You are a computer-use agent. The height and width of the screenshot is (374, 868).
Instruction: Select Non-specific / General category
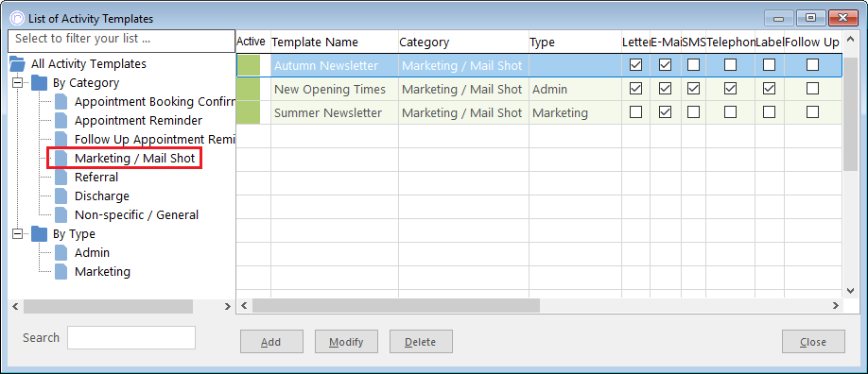[136, 215]
